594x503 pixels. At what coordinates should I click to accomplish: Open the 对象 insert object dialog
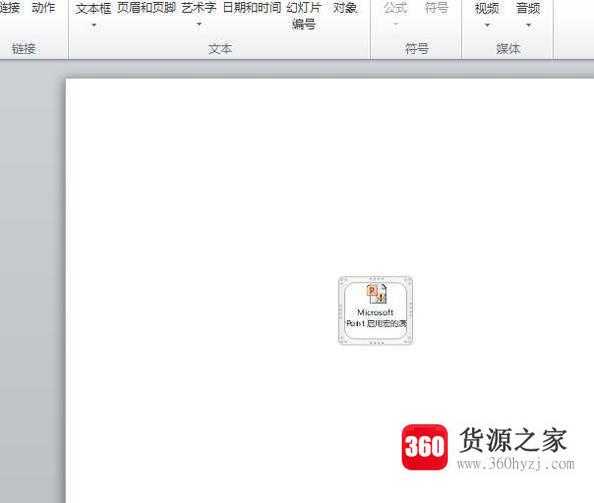[x=345, y=8]
